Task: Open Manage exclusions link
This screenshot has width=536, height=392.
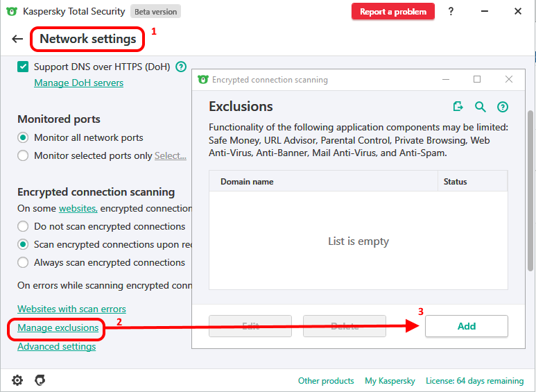Action: tap(58, 327)
